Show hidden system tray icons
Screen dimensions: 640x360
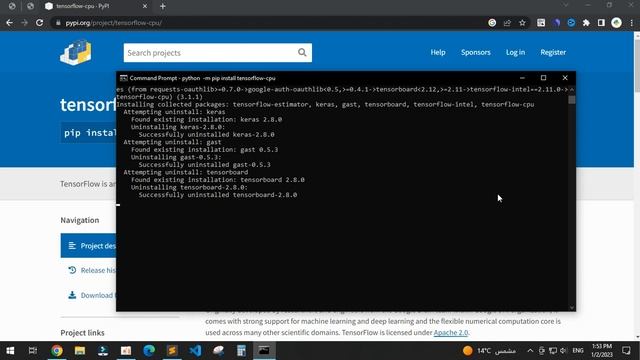click(530, 351)
